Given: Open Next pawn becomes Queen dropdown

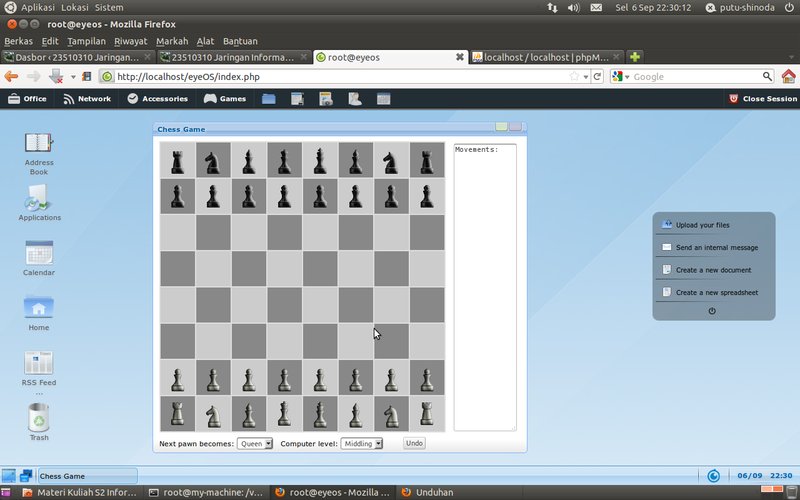Looking at the screenshot, I should 255,443.
